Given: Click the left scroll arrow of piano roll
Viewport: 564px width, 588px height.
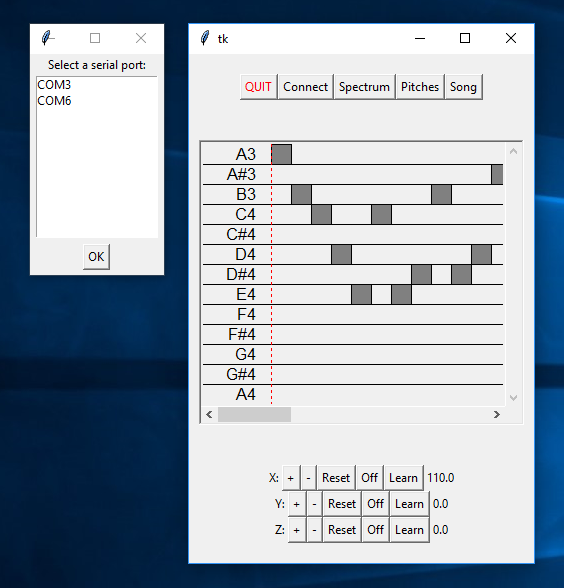Looking at the screenshot, I should [x=209, y=414].
